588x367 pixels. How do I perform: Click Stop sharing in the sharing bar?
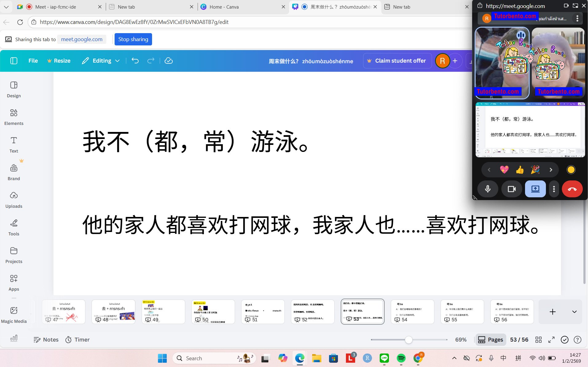tap(133, 39)
